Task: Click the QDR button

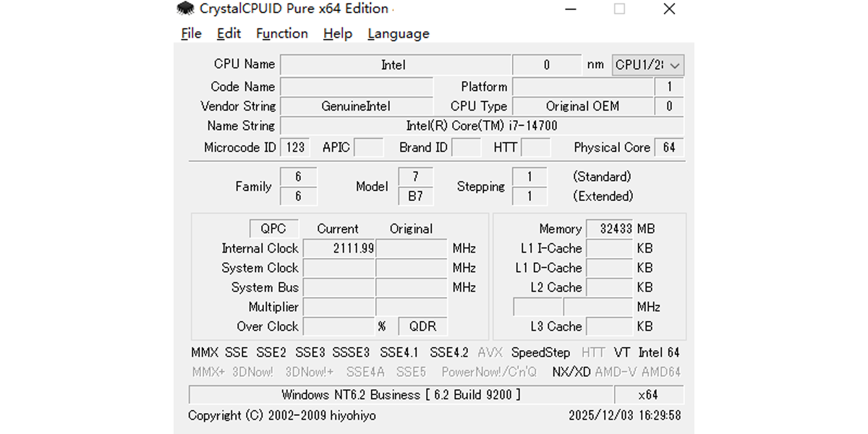Action: [x=423, y=326]
